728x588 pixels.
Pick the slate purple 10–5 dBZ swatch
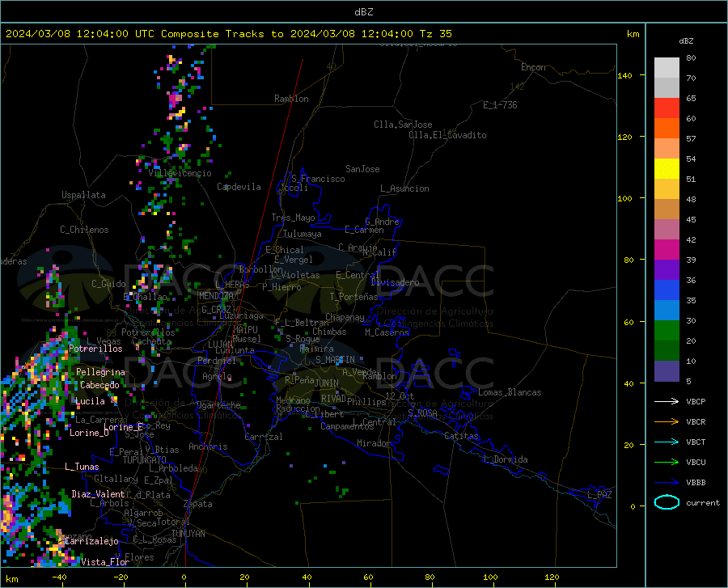coord(667,371)
